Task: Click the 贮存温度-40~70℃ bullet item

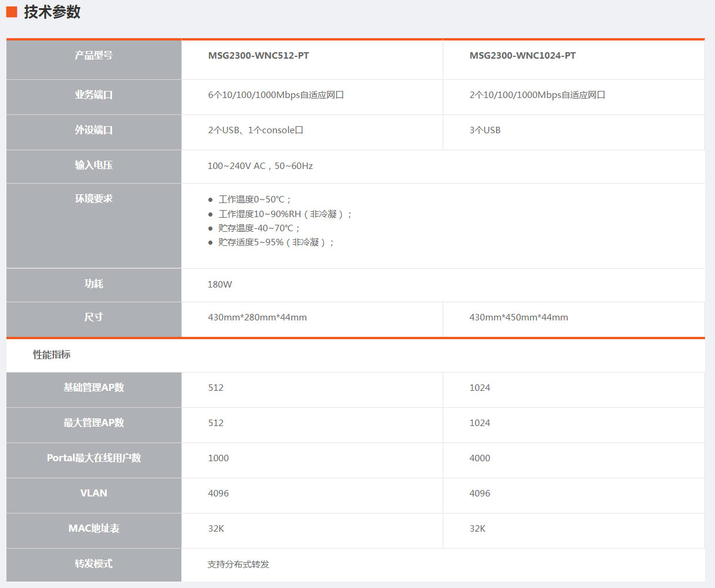Action: 259,228
